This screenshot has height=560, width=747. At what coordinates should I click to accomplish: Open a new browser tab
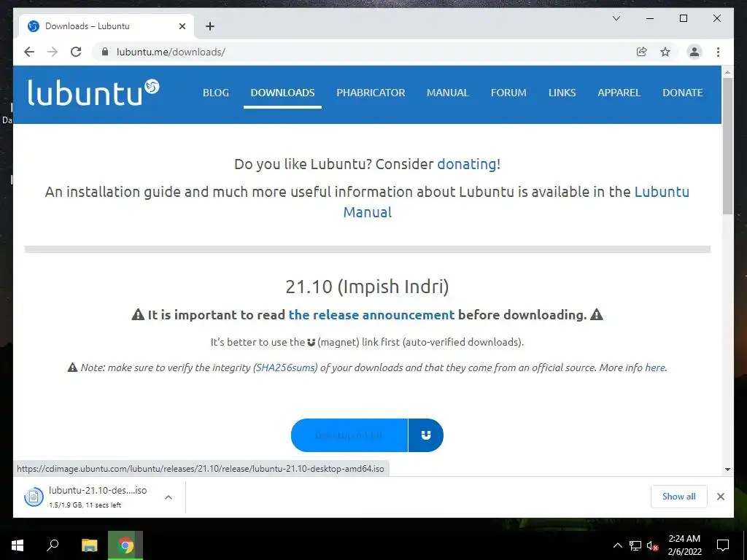pos(209,26)
